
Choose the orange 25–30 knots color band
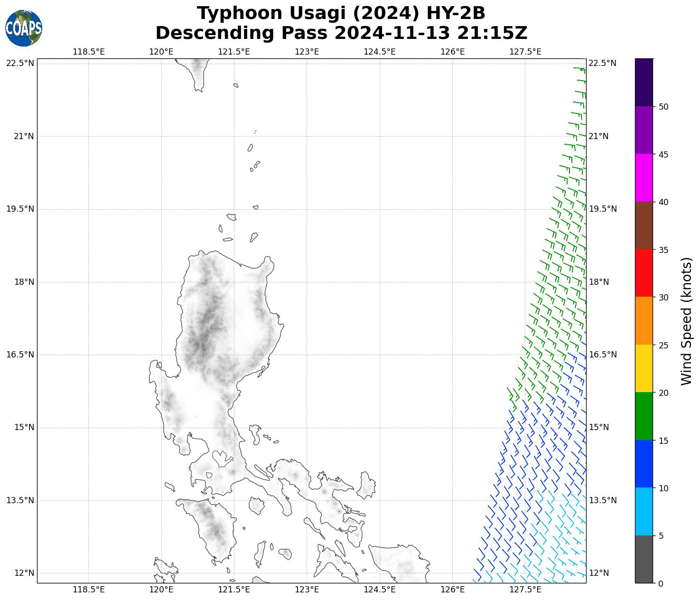click(x=644, y=321)
